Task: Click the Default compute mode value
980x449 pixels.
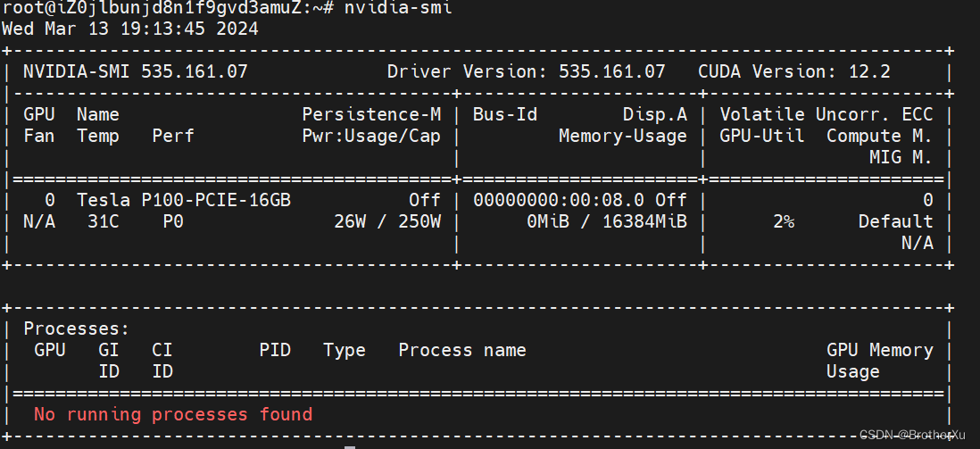Action: (895, 221)
